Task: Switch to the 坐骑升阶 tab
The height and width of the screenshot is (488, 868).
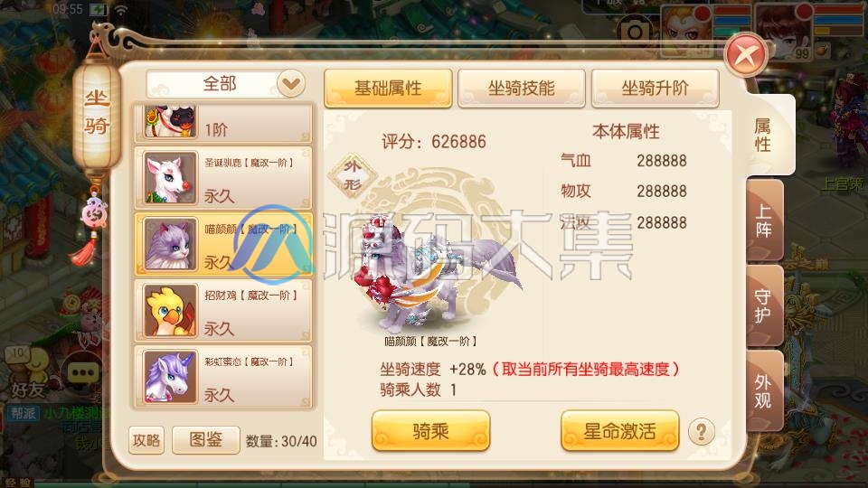Action: click(x=656, y=88)
